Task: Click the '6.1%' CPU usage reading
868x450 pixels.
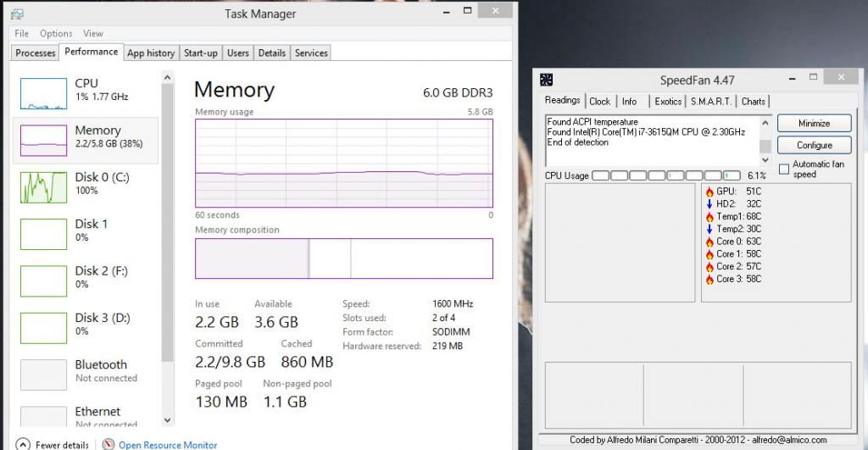Action: click(x=756, y=175)
